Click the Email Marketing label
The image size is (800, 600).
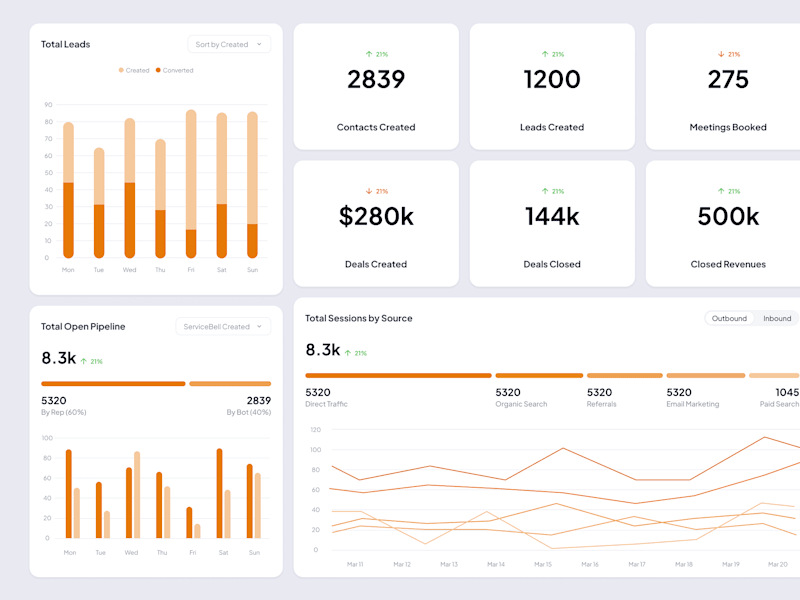click(x=693, y=404)
